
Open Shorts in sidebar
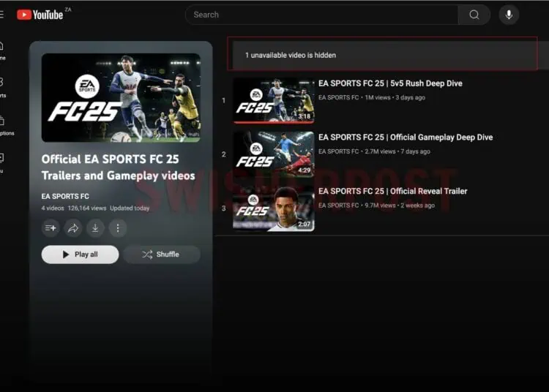point(2,86)
